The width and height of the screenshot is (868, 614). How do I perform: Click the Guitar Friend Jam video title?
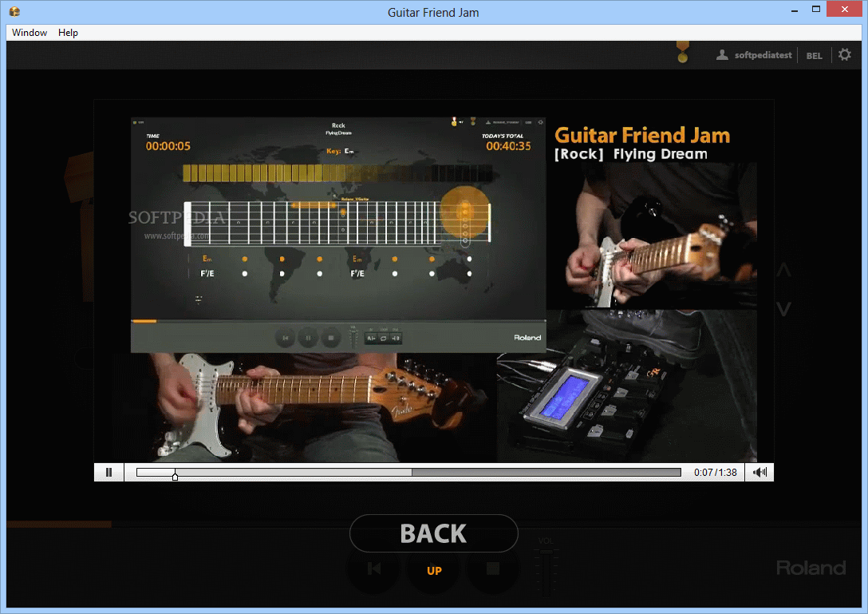[x=642, y=135]
